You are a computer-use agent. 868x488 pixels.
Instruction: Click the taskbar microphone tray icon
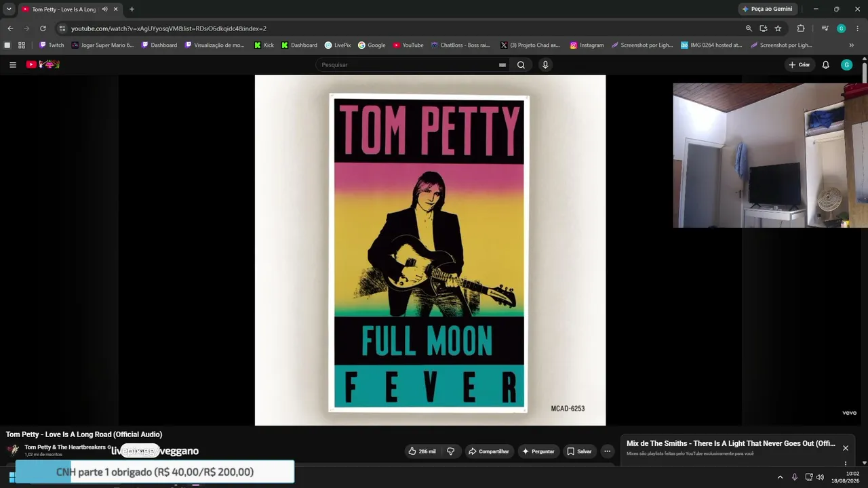[795, 477]
